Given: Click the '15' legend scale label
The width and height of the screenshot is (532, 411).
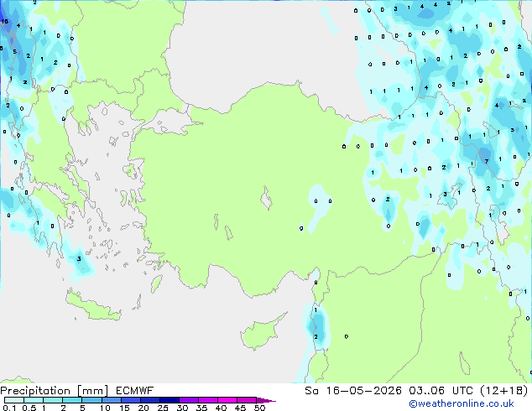Looking at the screenshot, I should click(x=124, y=408).
